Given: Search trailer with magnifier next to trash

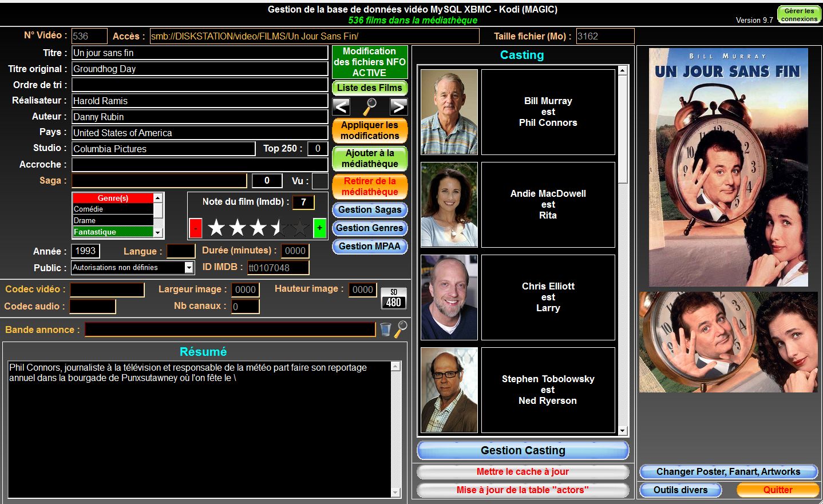Looking at the screenshot, I should (x=401, y=329).
